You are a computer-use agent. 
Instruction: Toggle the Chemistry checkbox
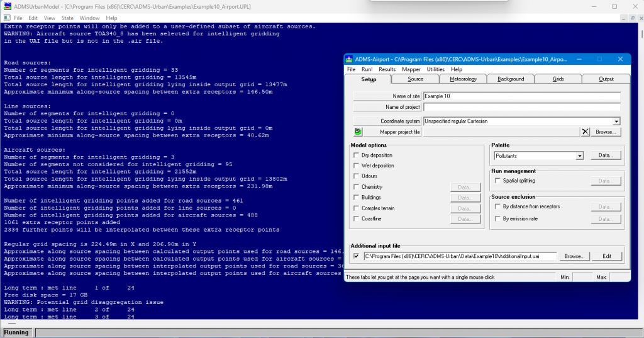click(x=356, y=187)
